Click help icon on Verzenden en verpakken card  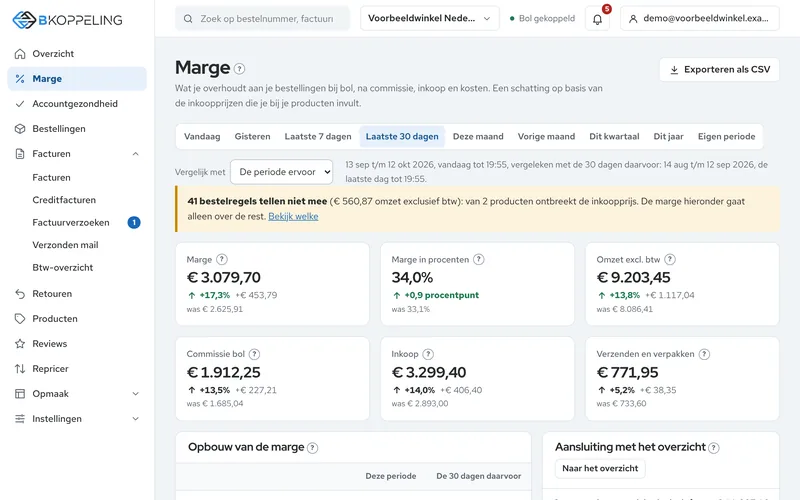(704, 354)
